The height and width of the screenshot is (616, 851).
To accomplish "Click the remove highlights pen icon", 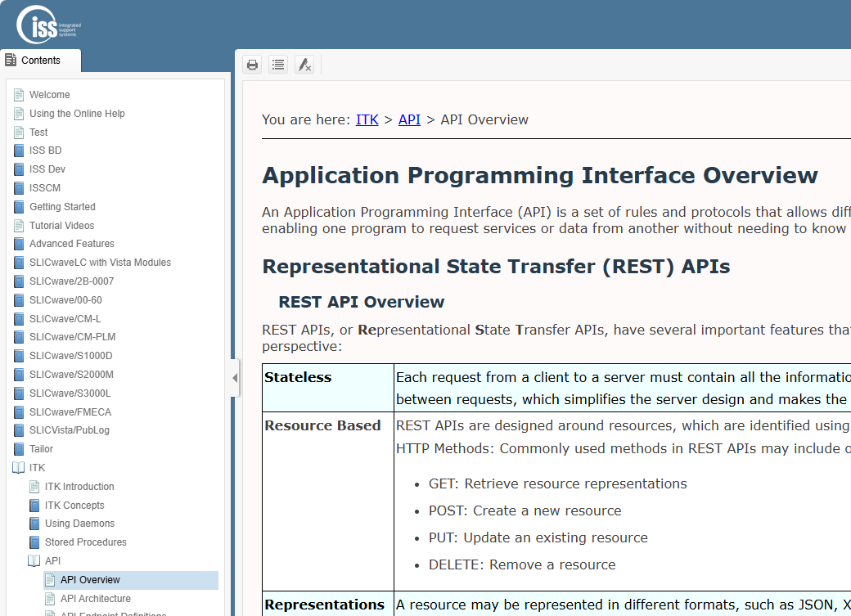I will pyautogui.click(x=304, y=65).
